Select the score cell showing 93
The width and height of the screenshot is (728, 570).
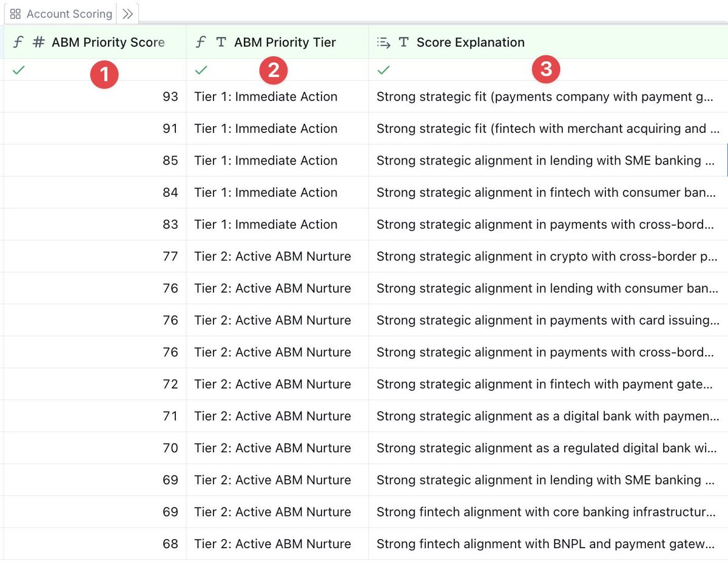(x=95, y=97)
